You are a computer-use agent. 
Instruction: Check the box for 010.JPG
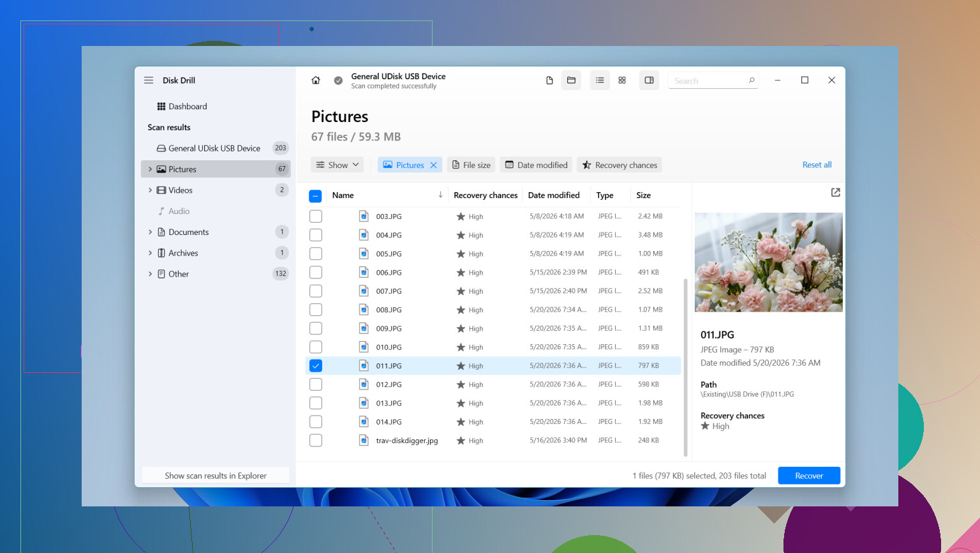point(316,347)
